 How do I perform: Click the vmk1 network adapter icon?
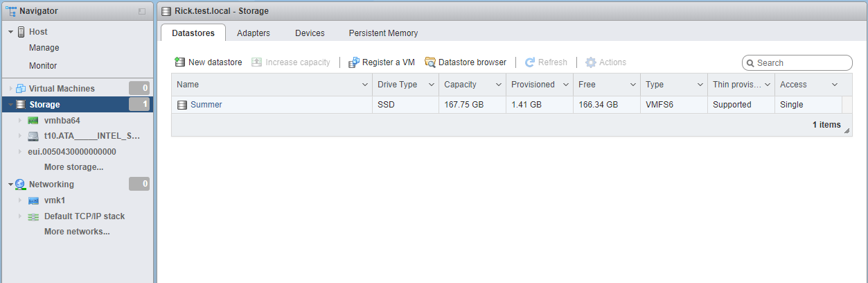pyautogui.click(x=33, y=200)
